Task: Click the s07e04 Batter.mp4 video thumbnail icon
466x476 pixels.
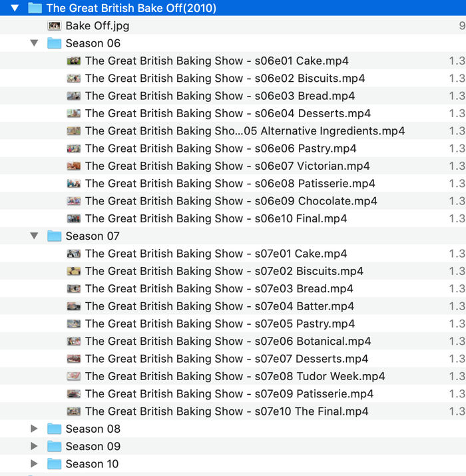Action: coord(74,306)
